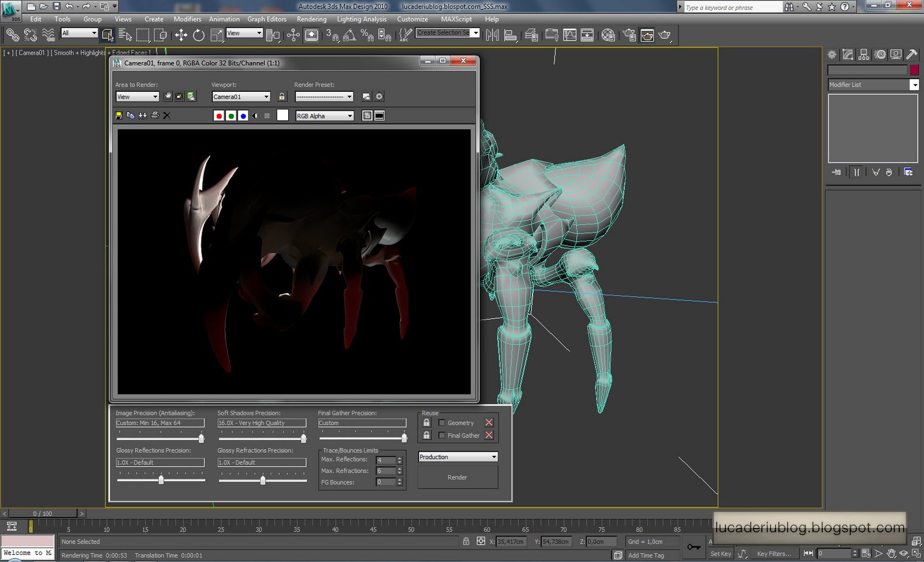
Task: Expand the Modifier List dropdown
Action: click(x=914, y=85)
